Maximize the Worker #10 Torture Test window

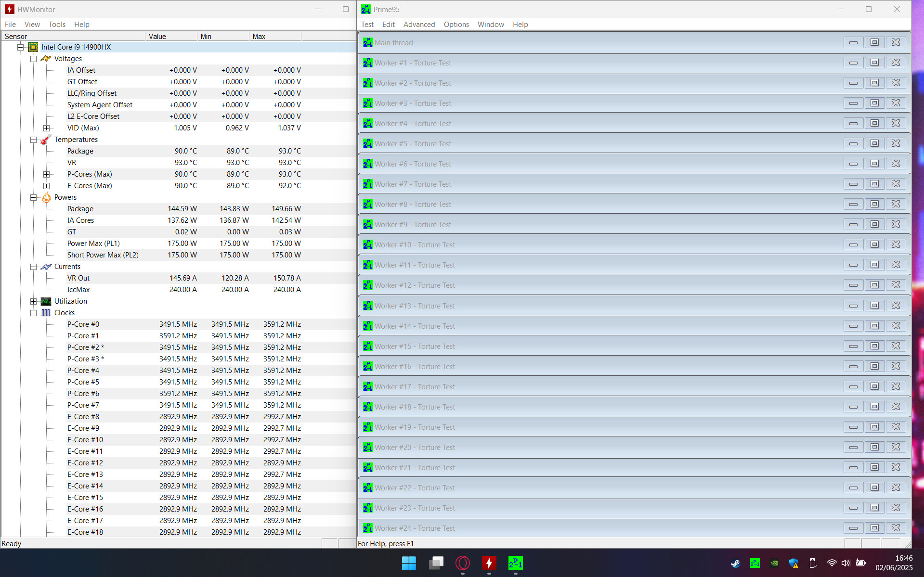click(874, 245)
